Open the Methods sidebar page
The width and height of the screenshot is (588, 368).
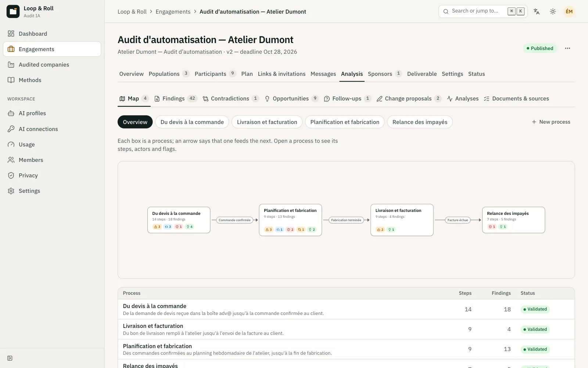[52, 80]
